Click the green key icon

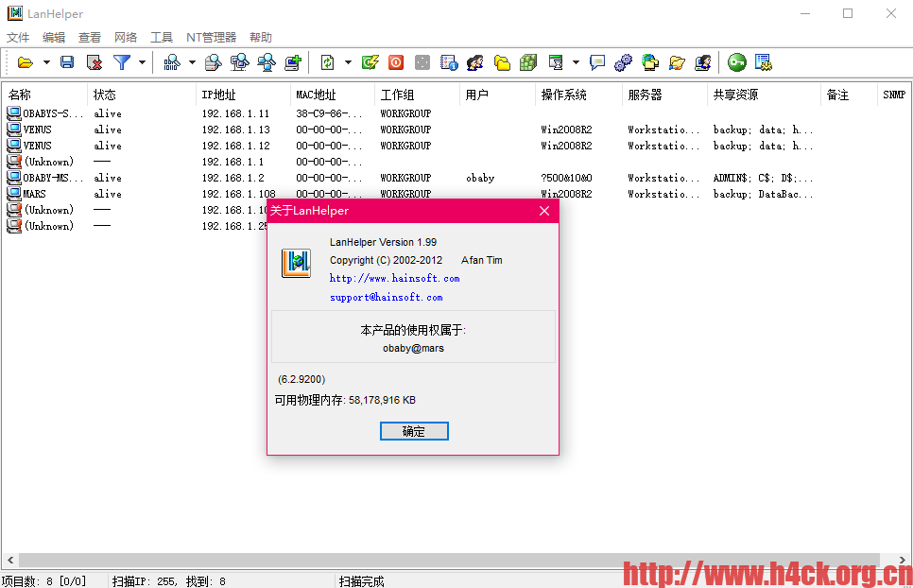(x=736, y=62)
